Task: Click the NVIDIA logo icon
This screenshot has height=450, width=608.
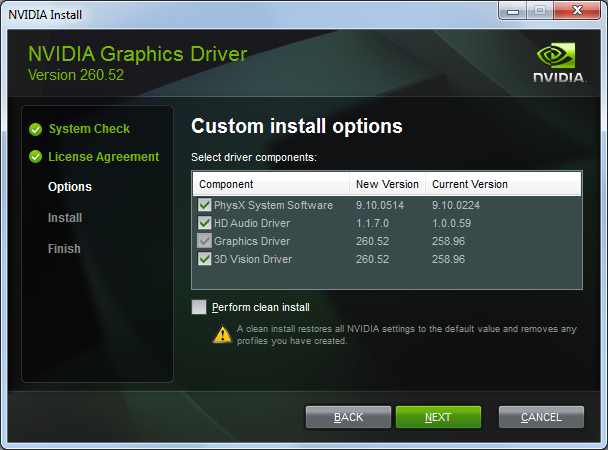Action: click(559, 63)
